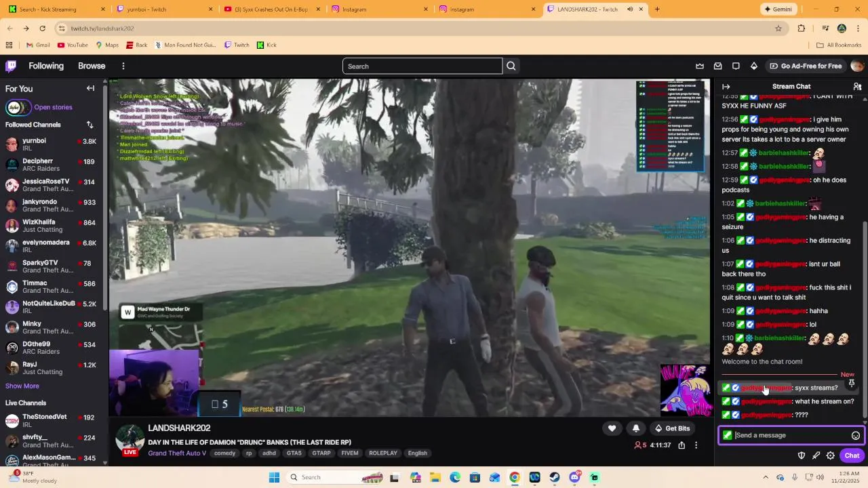Screen dimensions: 868x488
Task: Collapse the Stream Chat panel
Action: (x=726, y=87)
